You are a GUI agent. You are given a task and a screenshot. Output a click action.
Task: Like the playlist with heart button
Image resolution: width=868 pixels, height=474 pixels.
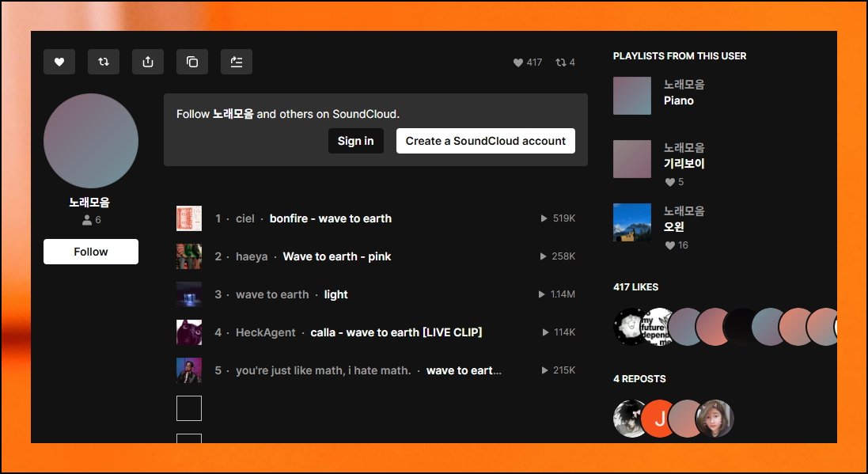click(x=59, y=62)
